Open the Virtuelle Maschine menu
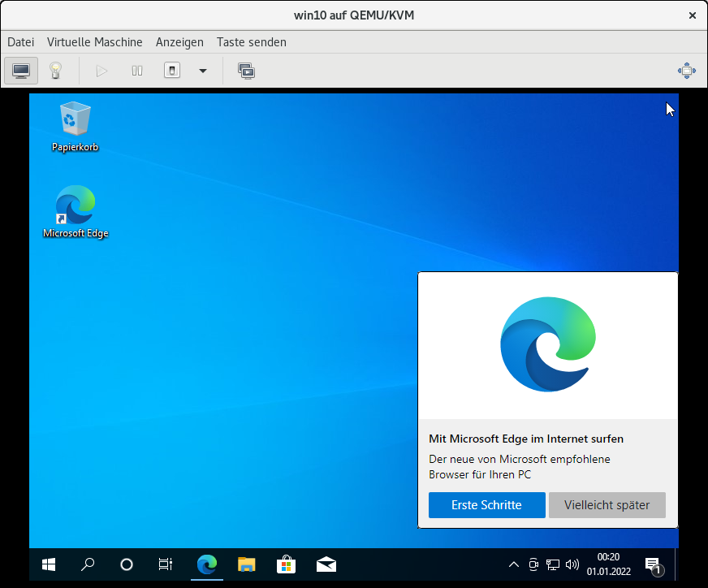 95,42
